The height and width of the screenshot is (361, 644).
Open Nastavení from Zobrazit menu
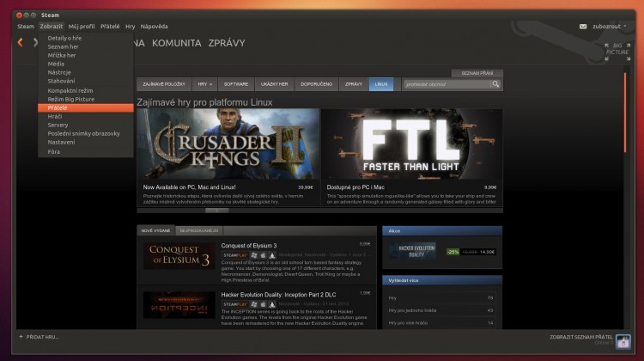(85, 143)
